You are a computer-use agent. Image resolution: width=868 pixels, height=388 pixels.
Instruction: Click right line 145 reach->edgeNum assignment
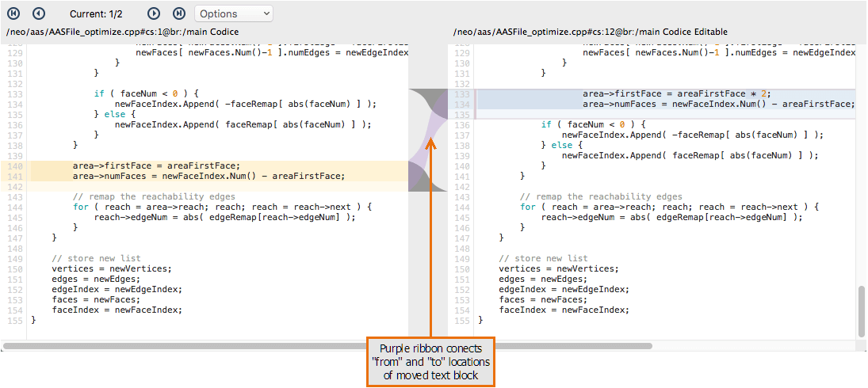[672, 217]
